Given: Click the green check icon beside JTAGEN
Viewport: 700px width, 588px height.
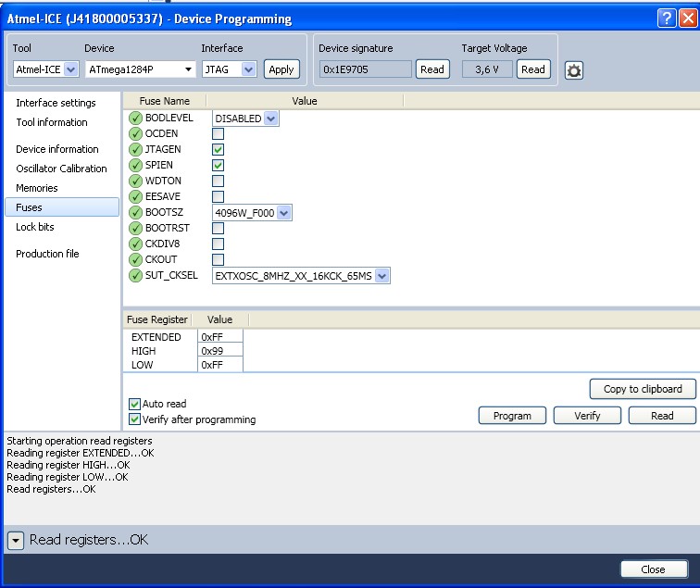Looking at the screenshot, I should coord(135,150).
